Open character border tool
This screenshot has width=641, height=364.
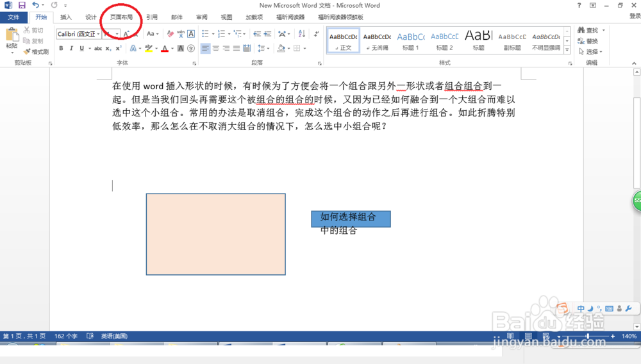[191, 34]
